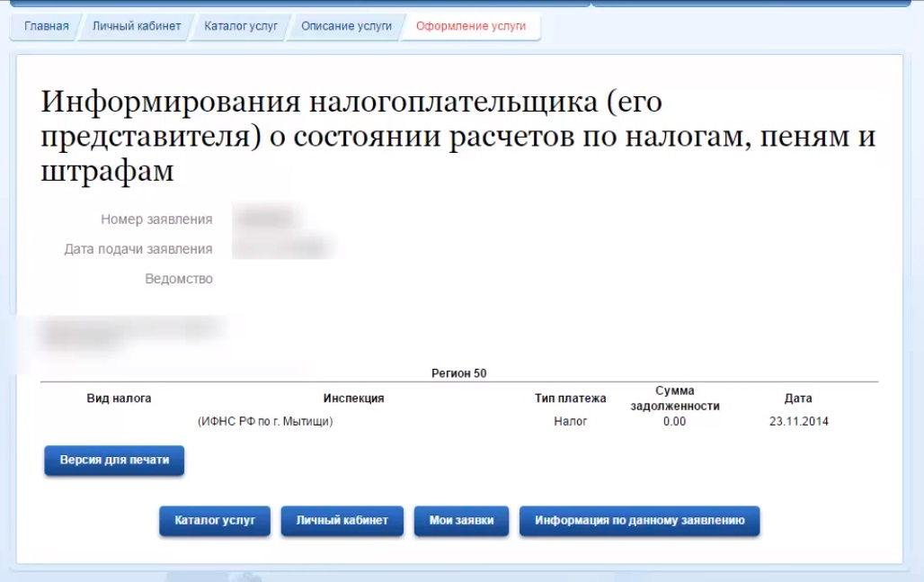Click the blue Каталог услуг bottom button
The width and height of the screenshot is (924, 582).
(x=215, y=521)
